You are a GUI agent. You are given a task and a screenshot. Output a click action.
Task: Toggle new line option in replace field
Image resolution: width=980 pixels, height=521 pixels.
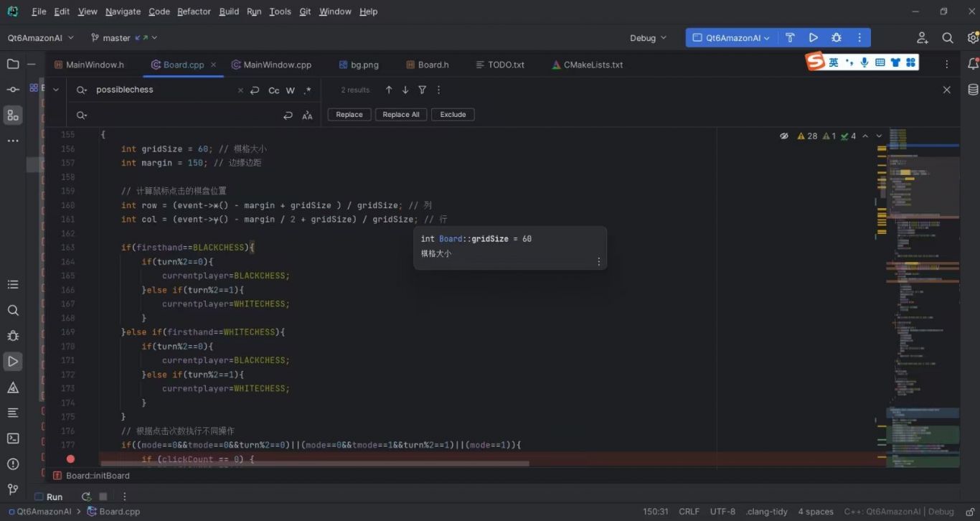click(288, 116)
